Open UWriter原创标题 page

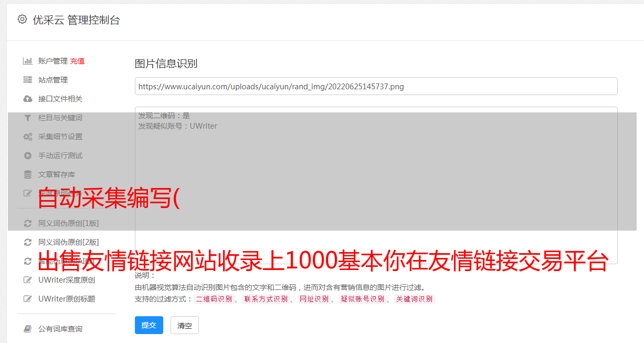(67, 299)
